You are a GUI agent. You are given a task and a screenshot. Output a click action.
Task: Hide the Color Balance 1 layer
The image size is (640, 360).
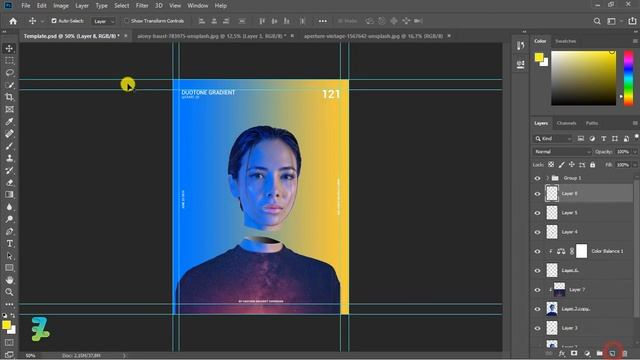click(x=537, y=251)
